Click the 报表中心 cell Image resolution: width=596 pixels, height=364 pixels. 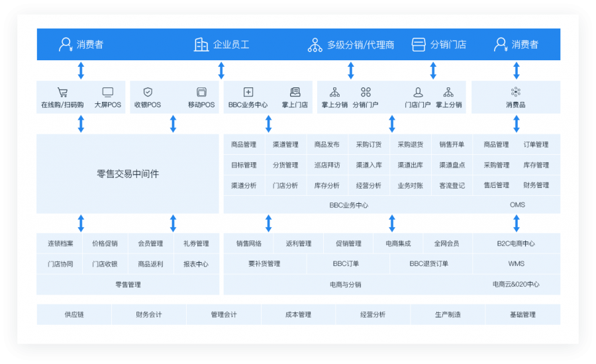(x=196, y=264)
